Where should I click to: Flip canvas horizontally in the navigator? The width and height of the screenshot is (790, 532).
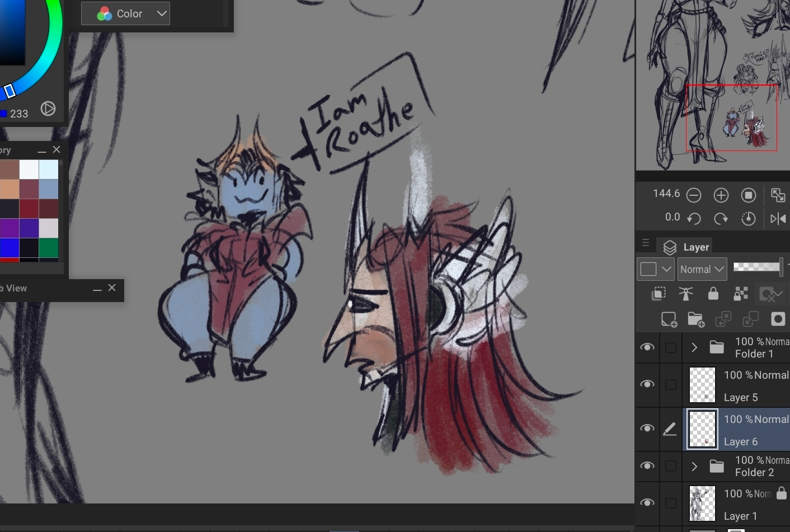tap(778, 219)
